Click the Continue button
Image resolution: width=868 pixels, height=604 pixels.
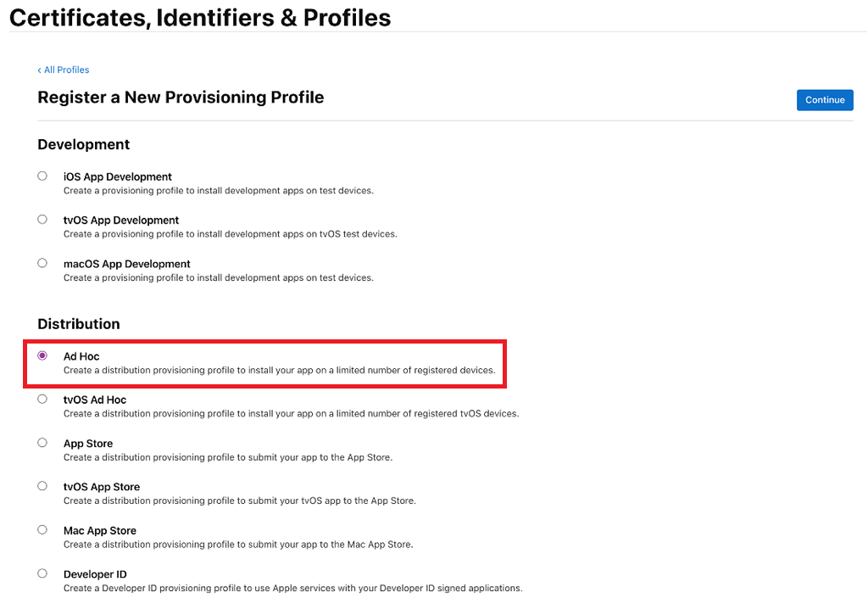tap(825, 100)
